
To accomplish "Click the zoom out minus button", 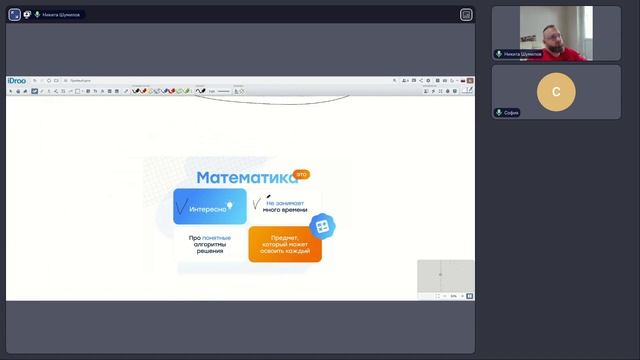I will tap(445, 296).
